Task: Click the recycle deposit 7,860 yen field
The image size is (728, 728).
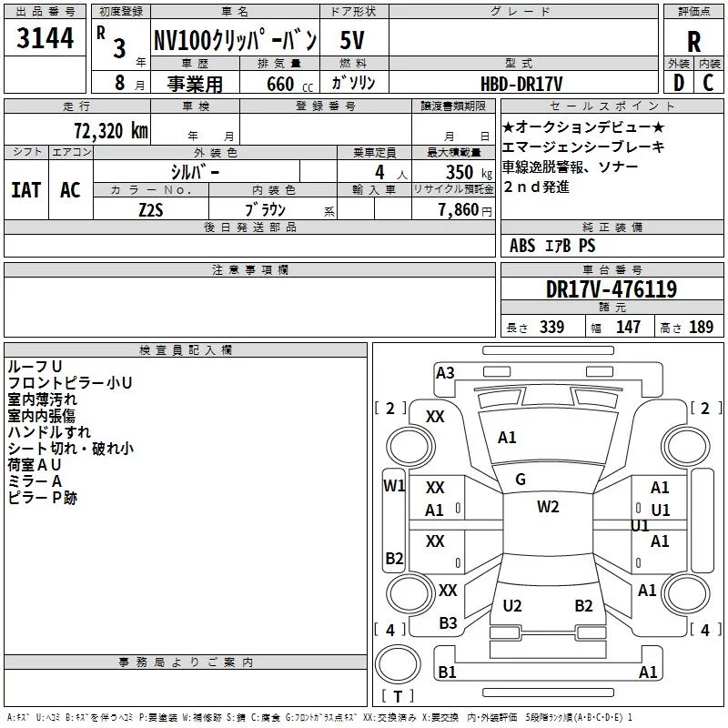Action: [x=453, y=209]
